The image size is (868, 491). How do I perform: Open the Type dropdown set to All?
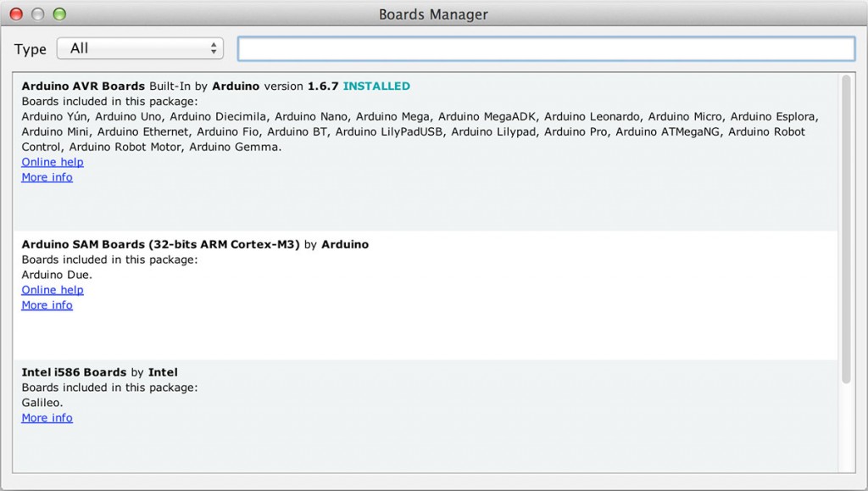[140, 48]
